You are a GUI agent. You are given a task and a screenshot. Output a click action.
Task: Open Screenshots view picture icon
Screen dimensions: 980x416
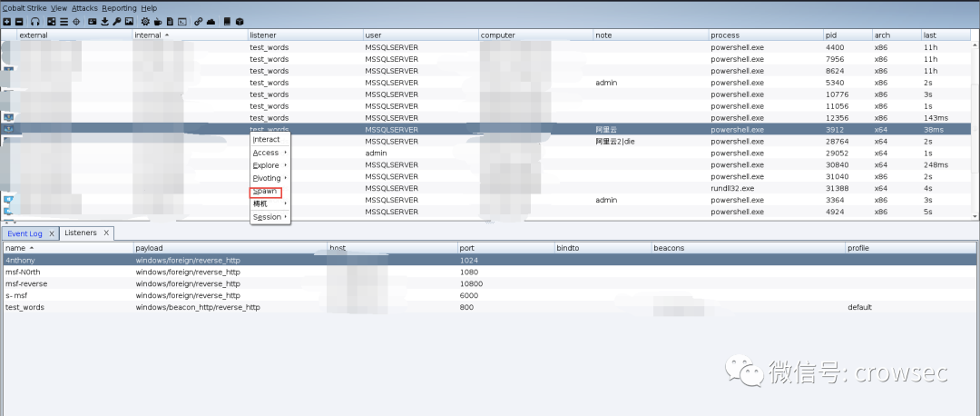click(130, 21)
